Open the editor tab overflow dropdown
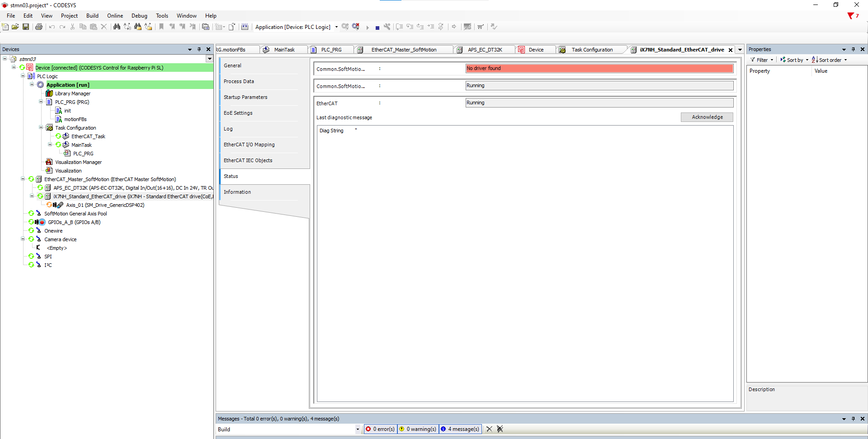The width and height of the screenshot is (868, 439). pos(740,50)
